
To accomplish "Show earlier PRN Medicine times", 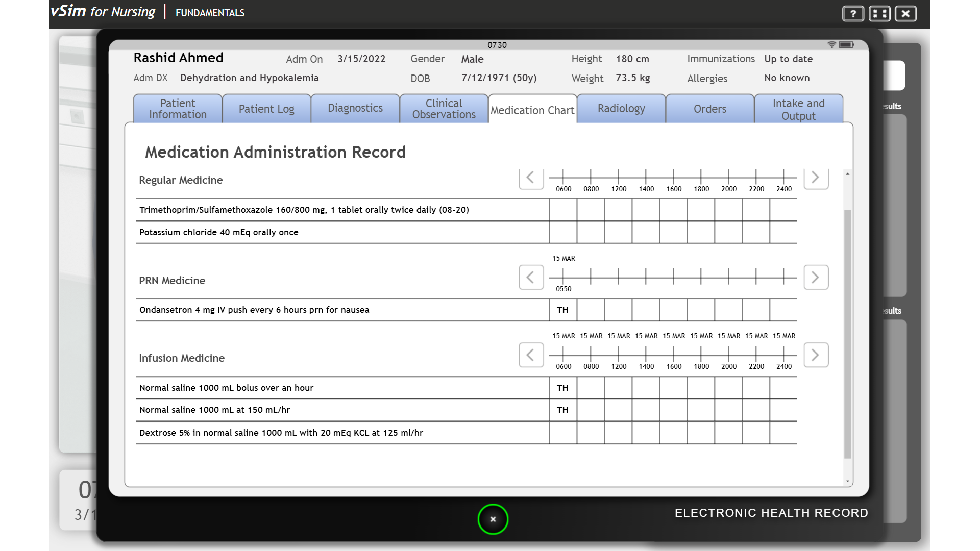I will [x=531, y=278].
